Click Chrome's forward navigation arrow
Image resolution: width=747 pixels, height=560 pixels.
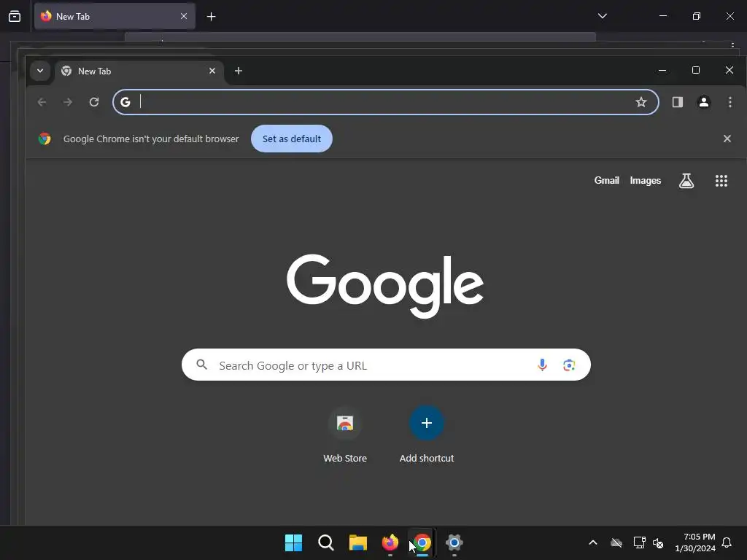tap(68, 102)
